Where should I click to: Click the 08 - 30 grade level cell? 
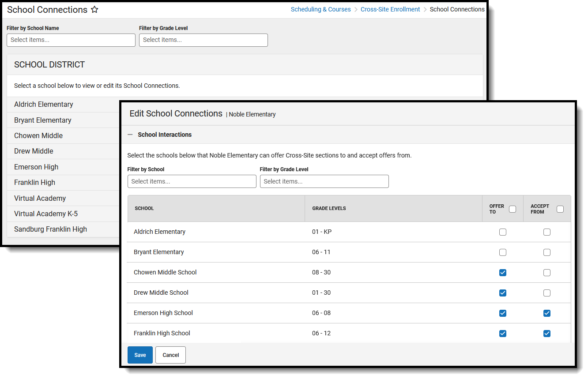click(321, 273)
